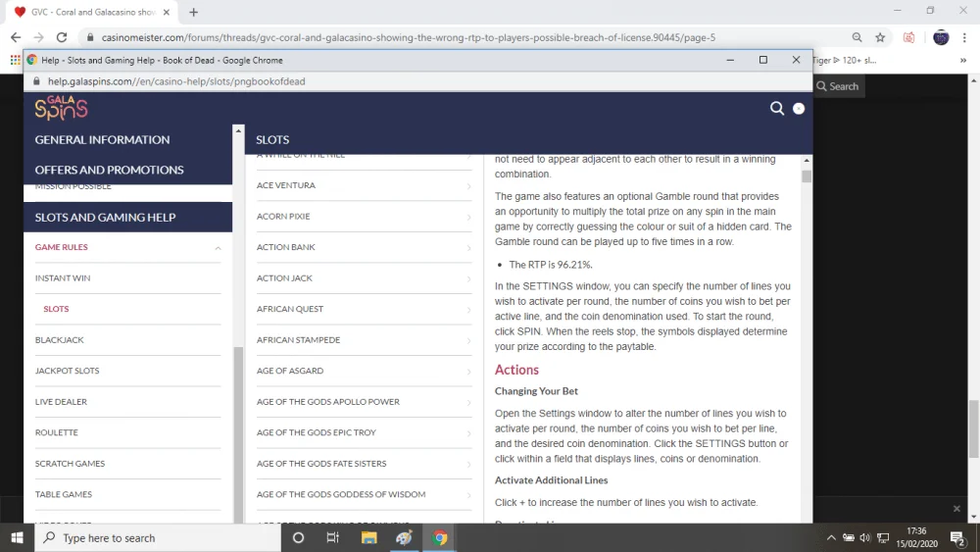Viewport: 980px width, 552px height.
Task: Click the article scrollbar up arrow
Action: pyautogui.click(x=807, y=161)
